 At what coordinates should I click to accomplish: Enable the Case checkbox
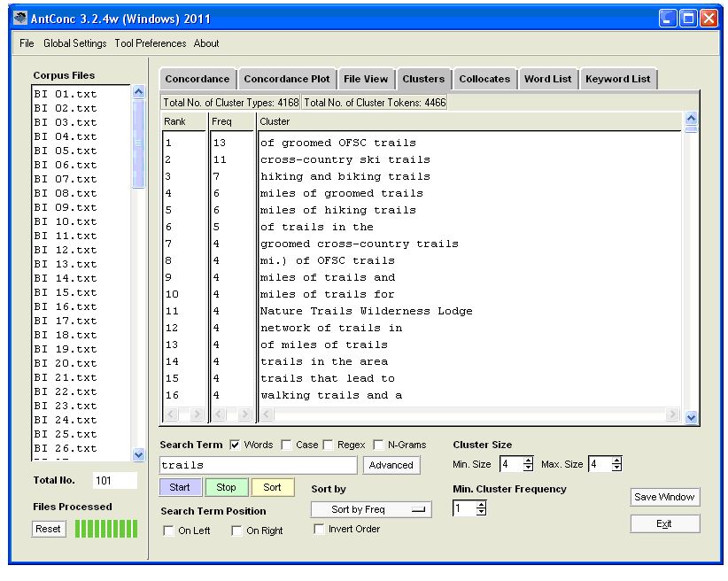coord(286,445)
